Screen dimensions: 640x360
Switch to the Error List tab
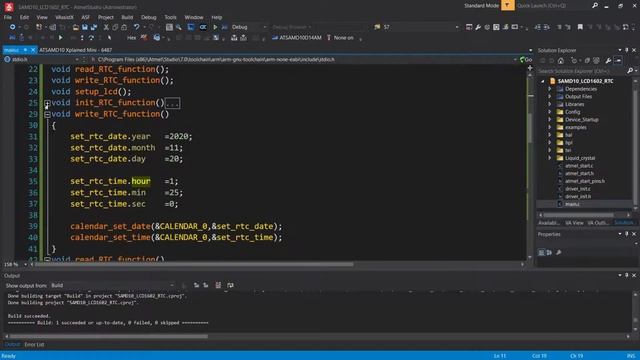pyautogui.click(x=34, y=345)
